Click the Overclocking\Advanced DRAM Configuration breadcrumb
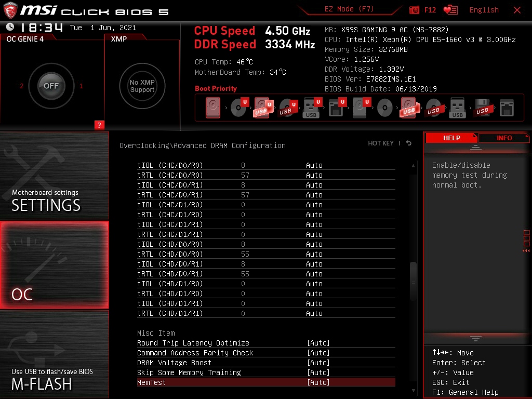The width and height of the screenshot is (532, 399). click(x=203, y=145)
